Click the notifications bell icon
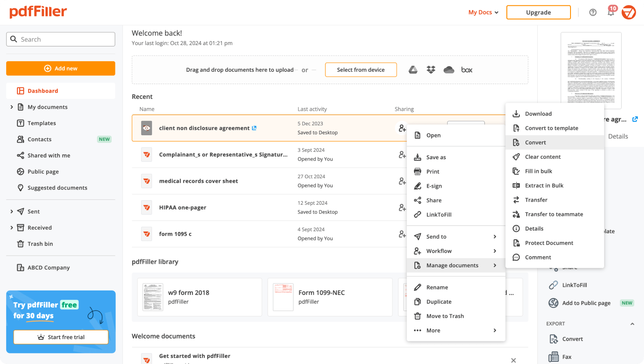The image size is (644, 364). pyautogui.click(x=611, y=12)
